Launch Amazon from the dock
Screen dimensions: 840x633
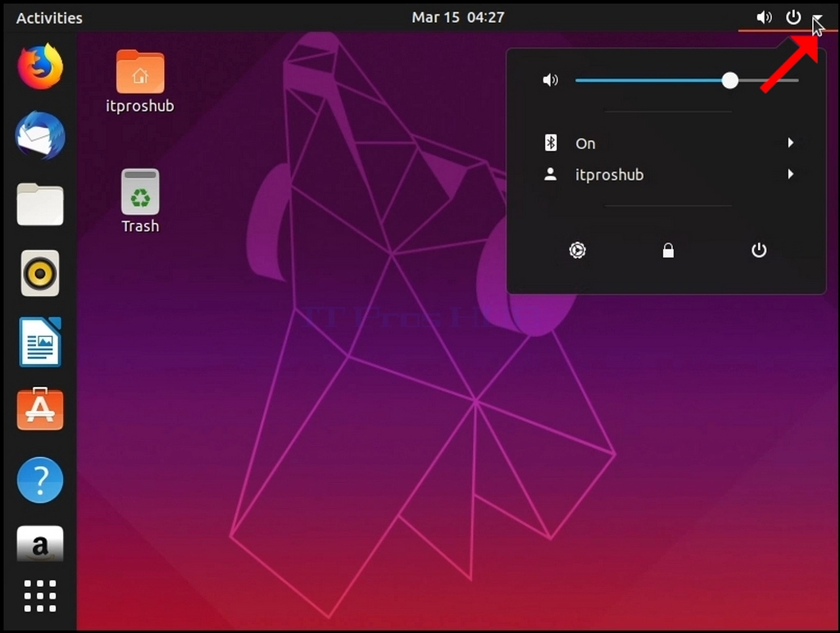pos(40,544)
